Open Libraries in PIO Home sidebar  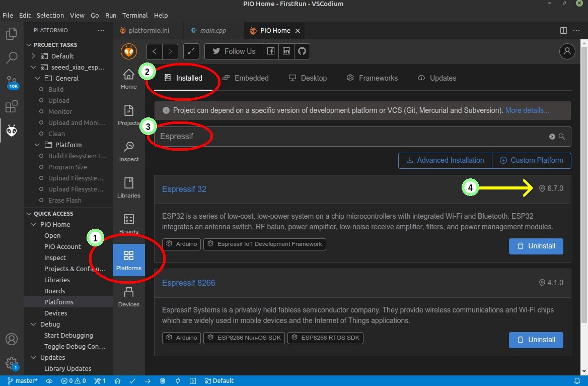click(x=129, y=187)
